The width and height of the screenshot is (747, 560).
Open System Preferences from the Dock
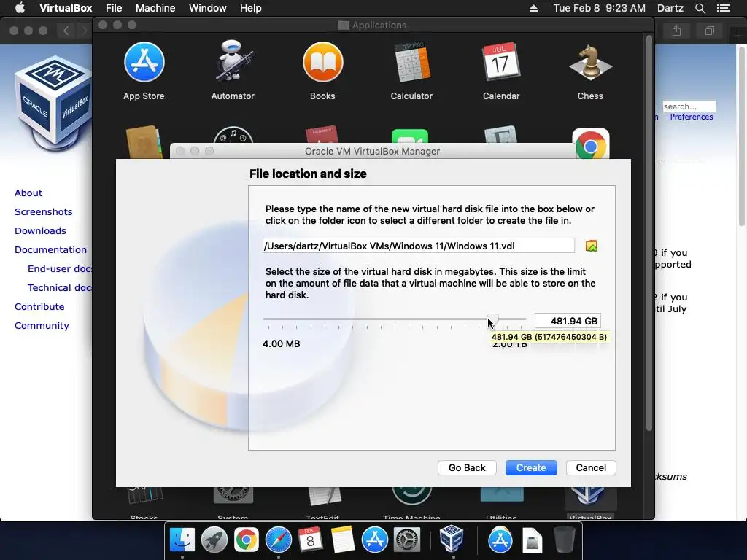tap(406, 540)
